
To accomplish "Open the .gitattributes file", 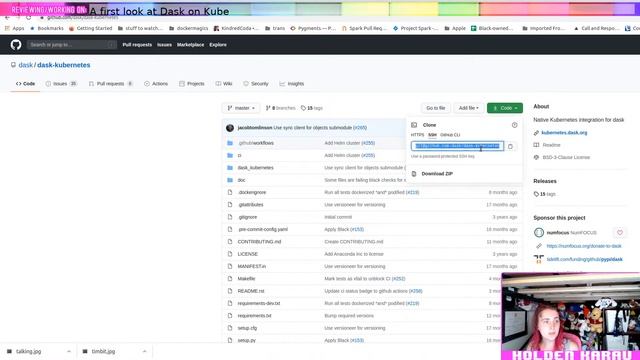I will 251,205.
